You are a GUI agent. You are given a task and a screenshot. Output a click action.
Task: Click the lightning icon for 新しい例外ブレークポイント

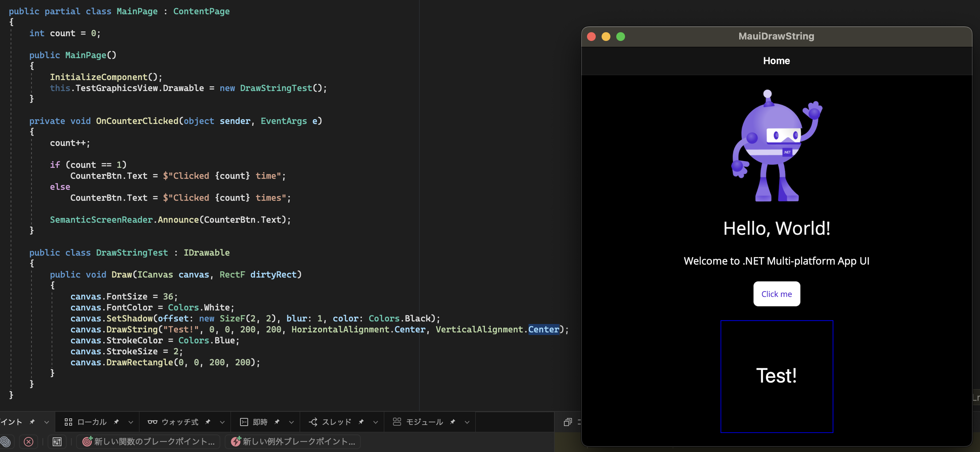236,441
